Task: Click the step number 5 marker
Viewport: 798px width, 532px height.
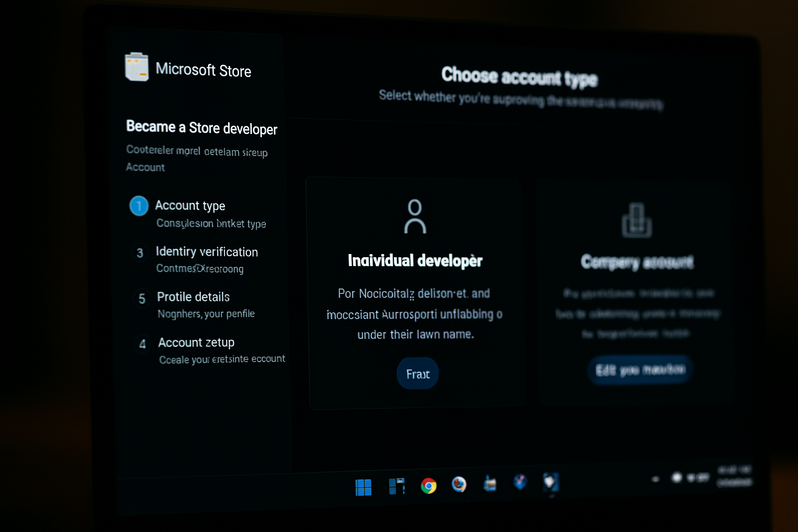Action: (x=142, y=299)
